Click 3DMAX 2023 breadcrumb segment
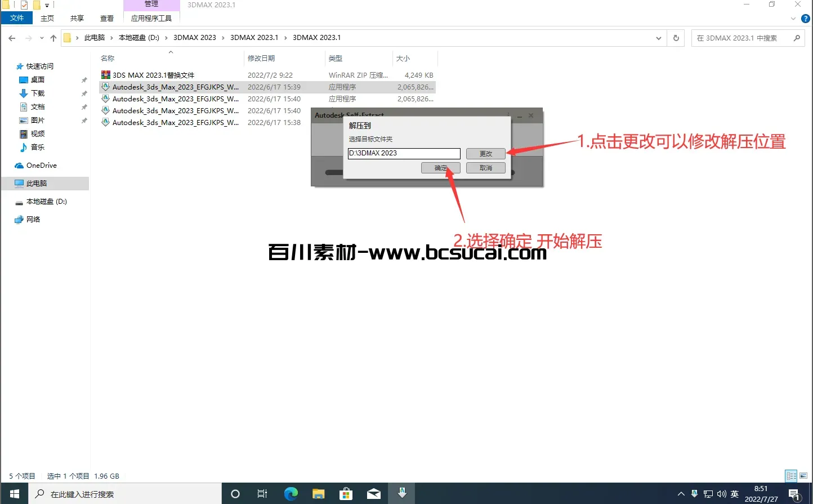The image size is (813, 504). pos(195,38)
